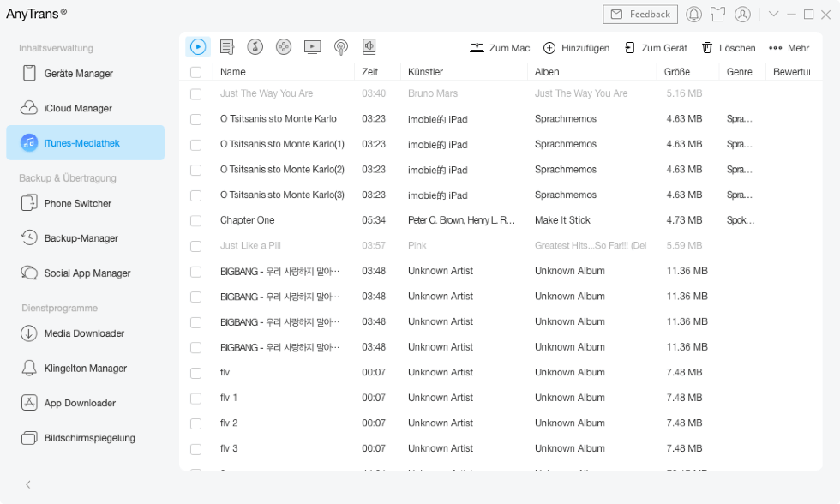This screenshot has height=504, width=840.
Task: Open the audiobooks category icon
Action: click(x=369, y=47)
